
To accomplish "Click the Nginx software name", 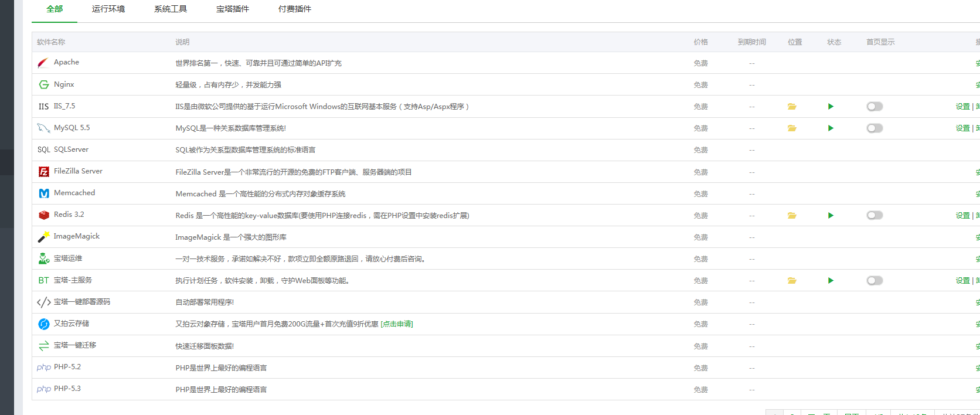I will [x=64, y=84].
